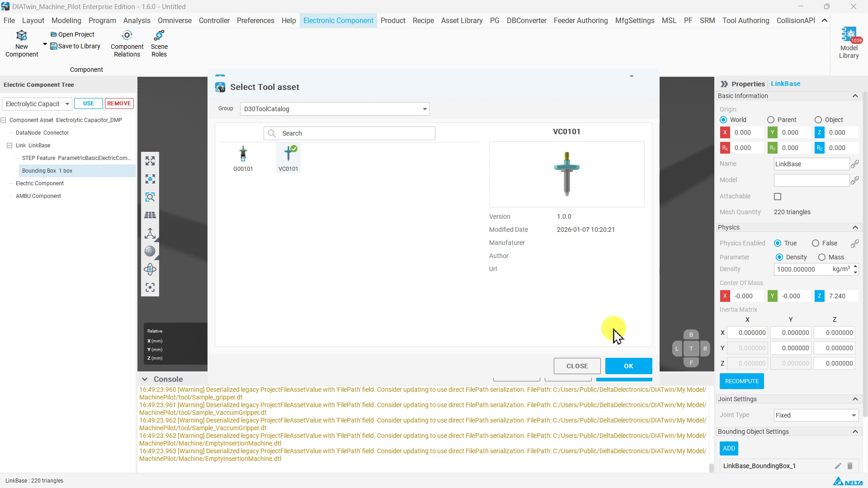Image resolution: width=868 pixels, height=488 pixels.
Task: Collapse the Physics section
Action: tap(855, 227)
